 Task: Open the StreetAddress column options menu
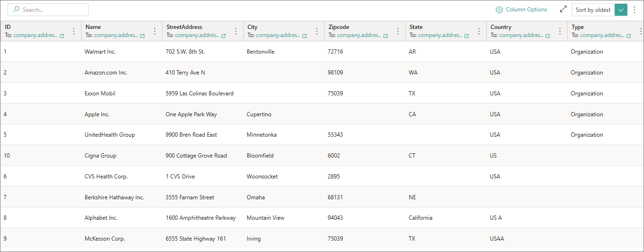(x=236, y=31)
